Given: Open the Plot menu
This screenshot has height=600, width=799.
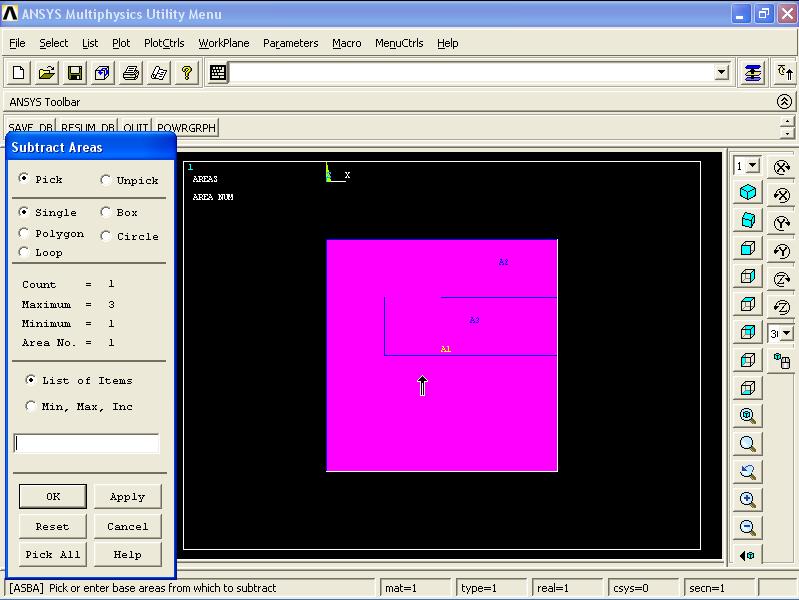Looking at the screenshot, I should pos(121,43).
